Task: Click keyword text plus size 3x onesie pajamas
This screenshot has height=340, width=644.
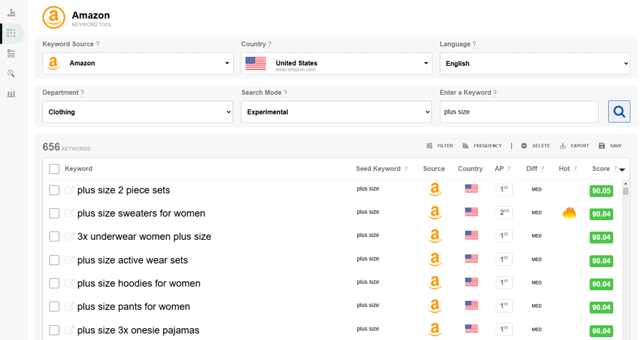Action: coord(139,329)
